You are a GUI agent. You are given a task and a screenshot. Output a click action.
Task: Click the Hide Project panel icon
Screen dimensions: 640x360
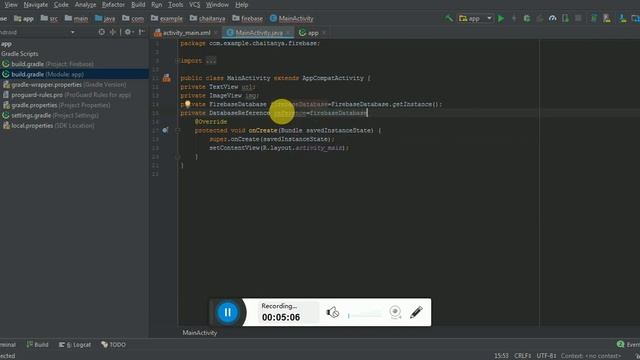click(141, 32)
